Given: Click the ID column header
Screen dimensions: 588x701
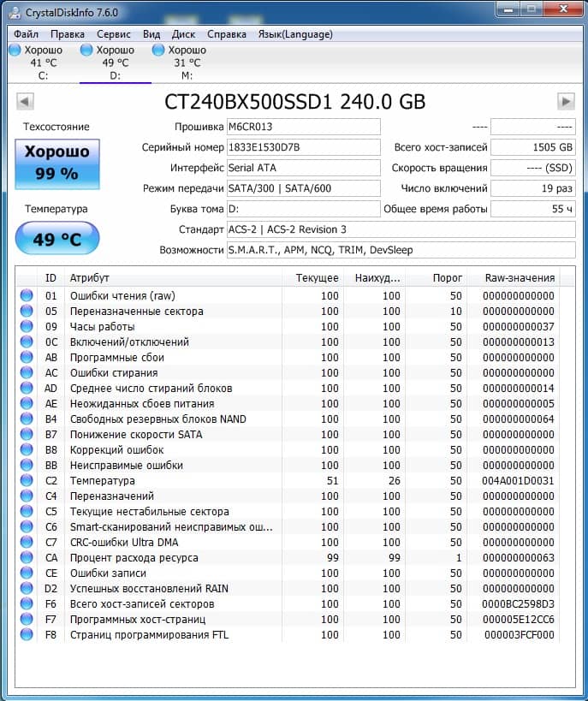Looking at the screenshot, I should [50, 277].
